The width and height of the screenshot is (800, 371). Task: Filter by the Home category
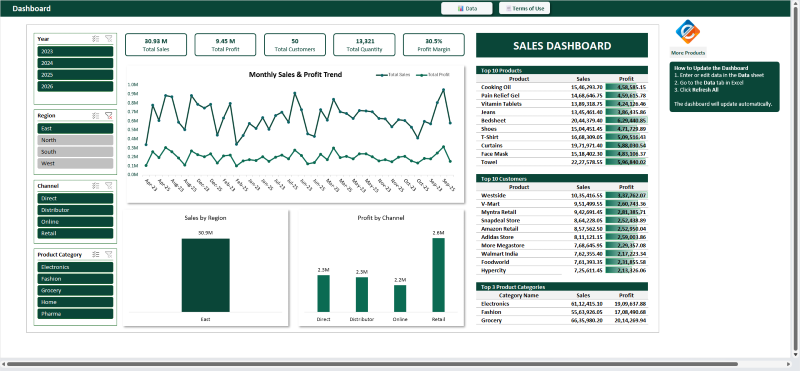click(x=75, y=302)
